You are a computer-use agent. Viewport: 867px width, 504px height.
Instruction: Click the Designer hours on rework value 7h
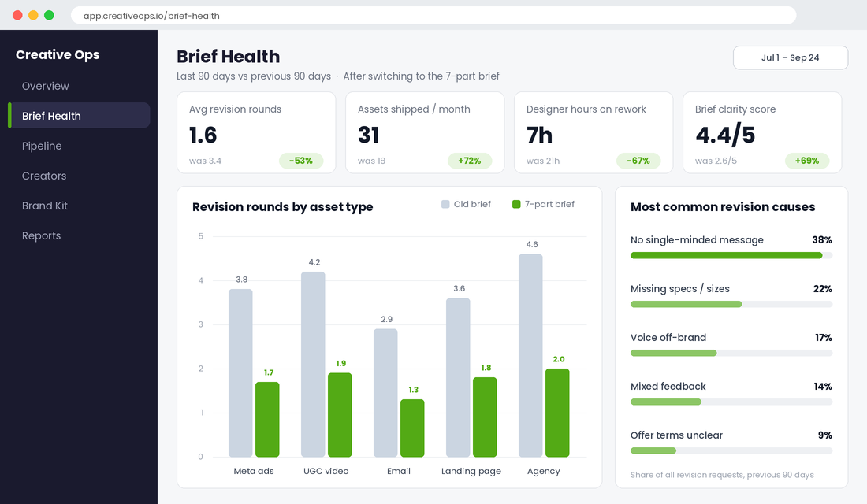pos(539,135)
